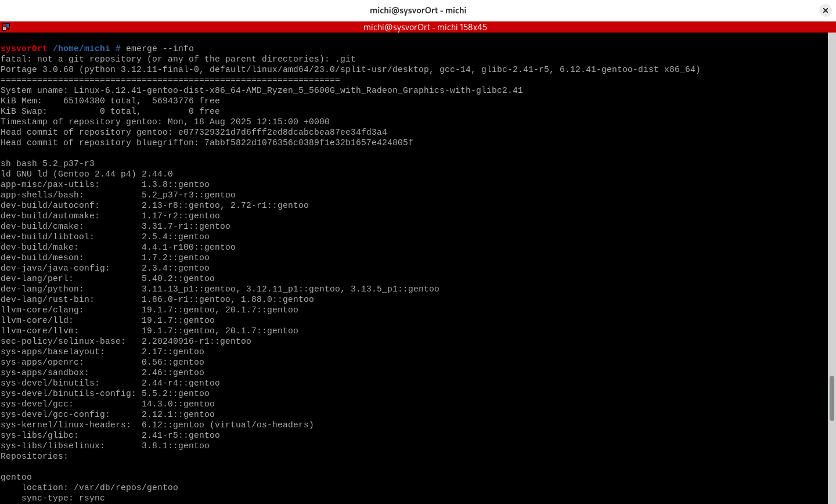Click the vertical scrollbar handle

[x=831, y=398]
